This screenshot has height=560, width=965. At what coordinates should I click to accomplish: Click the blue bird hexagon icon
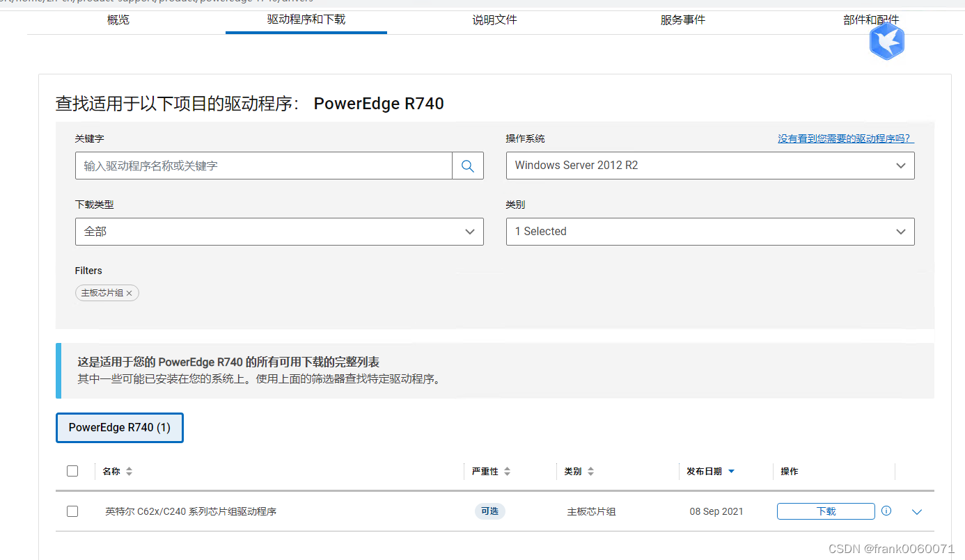tap(887, 41)
